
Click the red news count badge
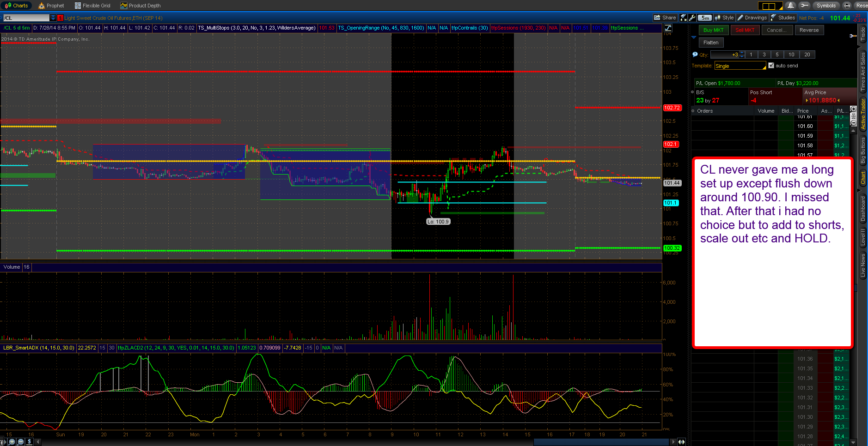point(60,18)
